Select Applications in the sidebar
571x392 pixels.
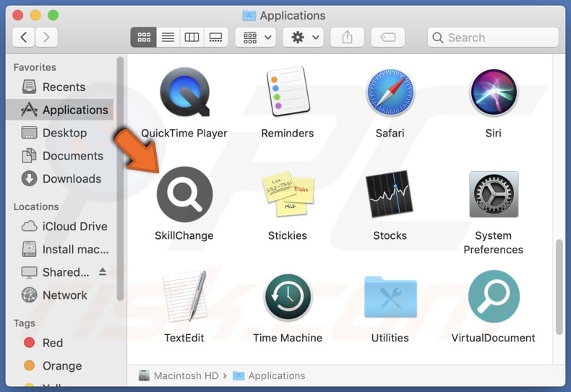60,110
